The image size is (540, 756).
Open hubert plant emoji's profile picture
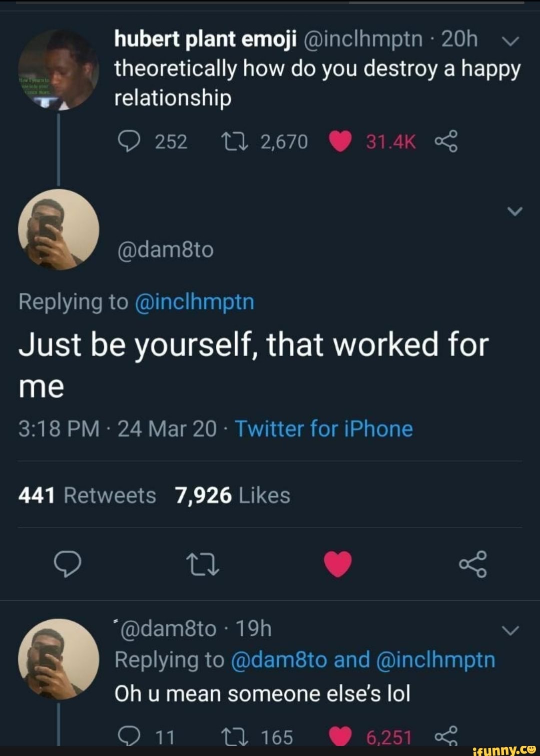pos(58,70)
